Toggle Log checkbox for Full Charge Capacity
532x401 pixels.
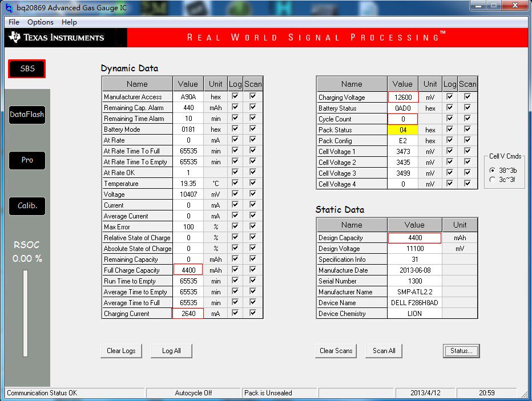click(x=235, y=270)
